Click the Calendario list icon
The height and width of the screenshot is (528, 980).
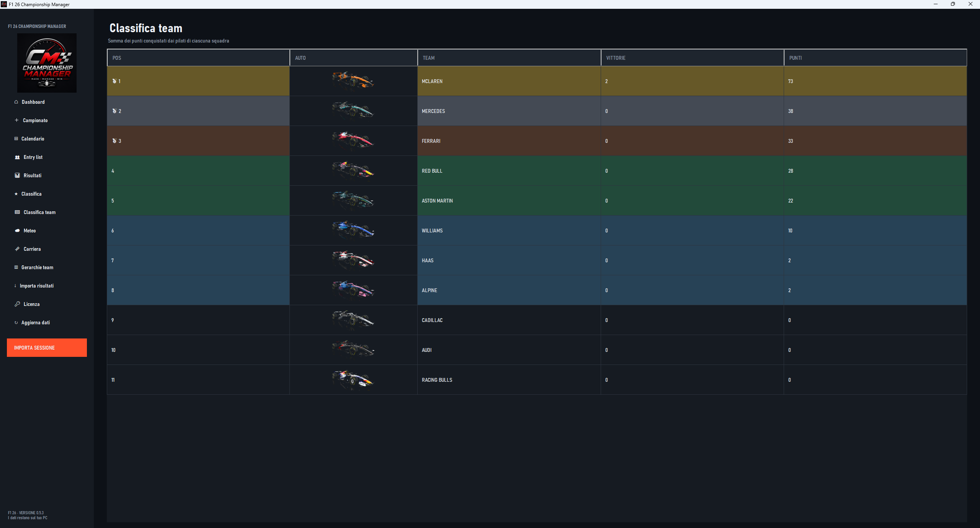16,139
